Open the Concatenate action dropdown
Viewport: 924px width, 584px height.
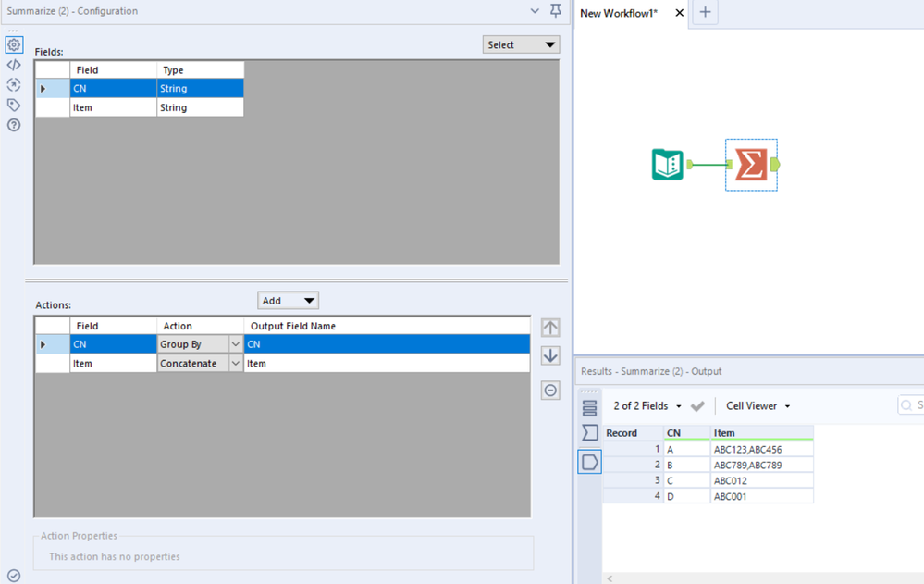[235, 364]
